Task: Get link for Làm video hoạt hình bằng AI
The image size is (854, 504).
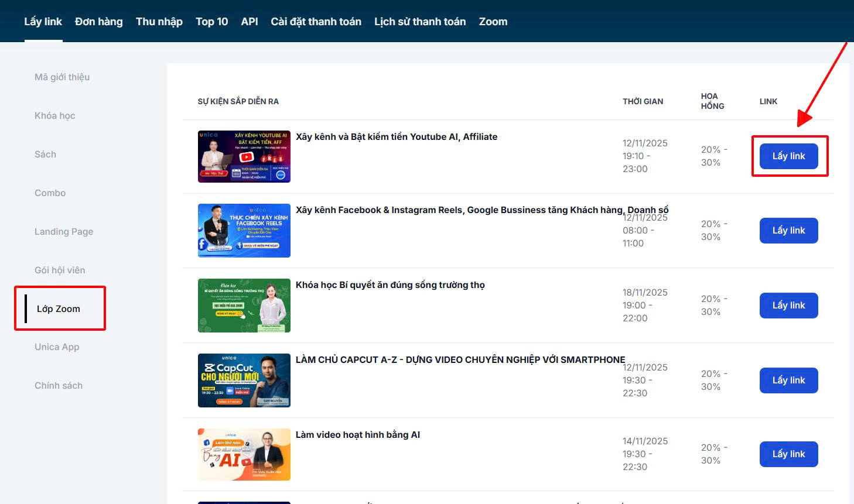Action: click(788, 454)
